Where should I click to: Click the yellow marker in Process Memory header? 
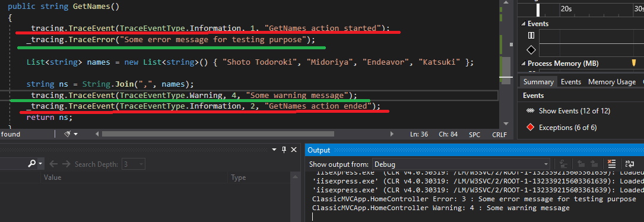[634, 63]
